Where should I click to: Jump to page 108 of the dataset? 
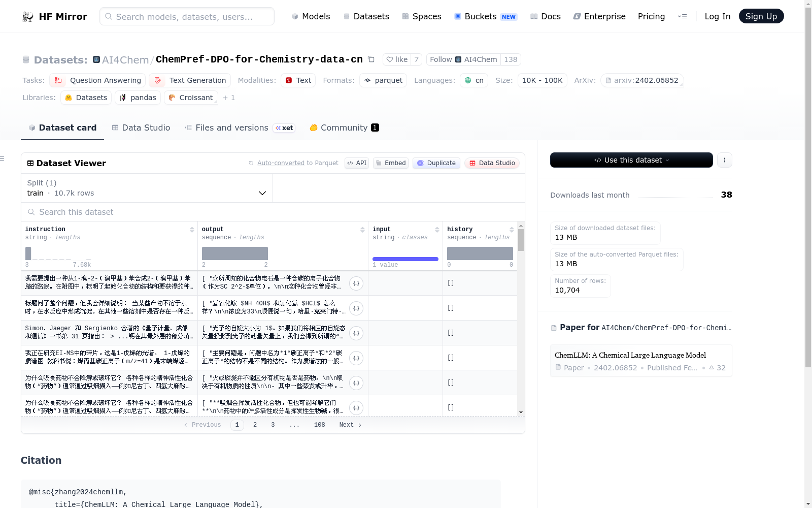pyautogui.click(x=320, y=425)
